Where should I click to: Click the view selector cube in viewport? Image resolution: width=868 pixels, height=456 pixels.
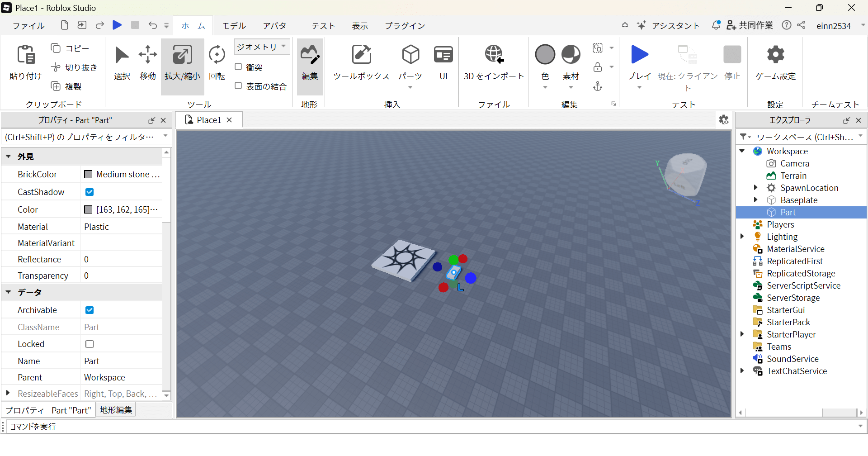click(686, 174)
